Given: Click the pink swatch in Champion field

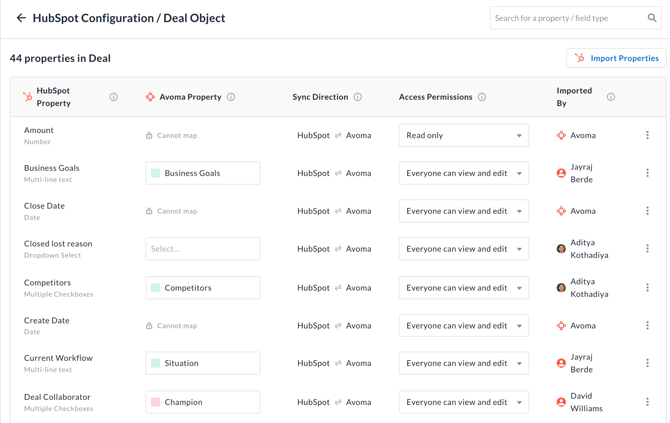Looking at the screenshot, I should click(156, 402).
